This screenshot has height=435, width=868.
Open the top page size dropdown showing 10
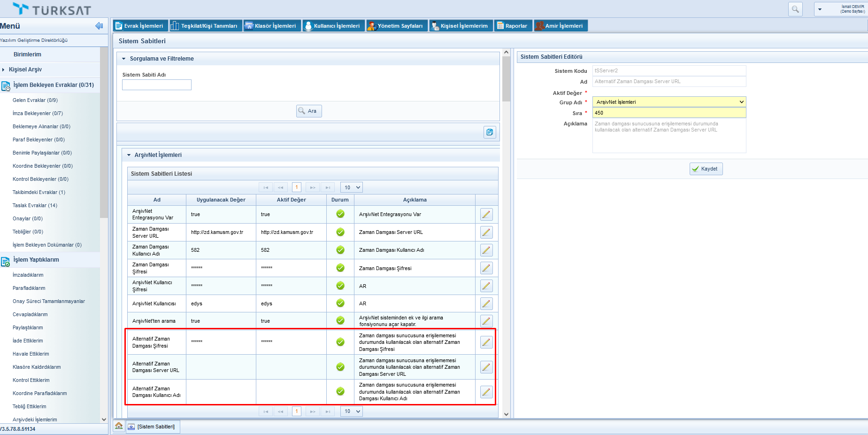click(x=351, y=187)
